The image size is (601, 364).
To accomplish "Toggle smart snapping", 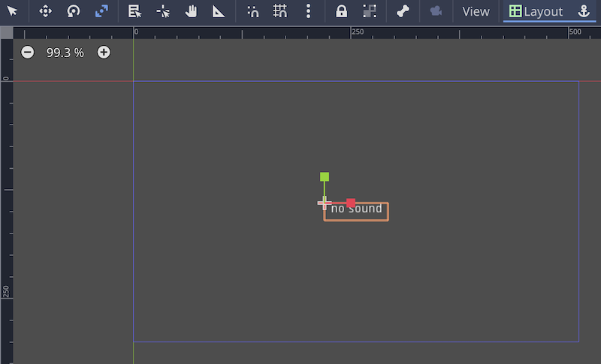I will [x=253, y=11].
